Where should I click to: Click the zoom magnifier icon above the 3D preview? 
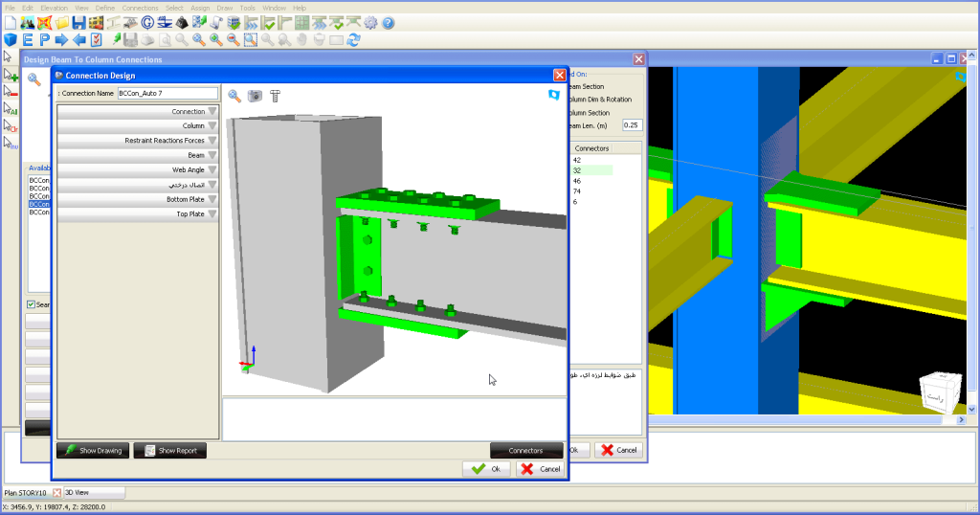[234, 96]
